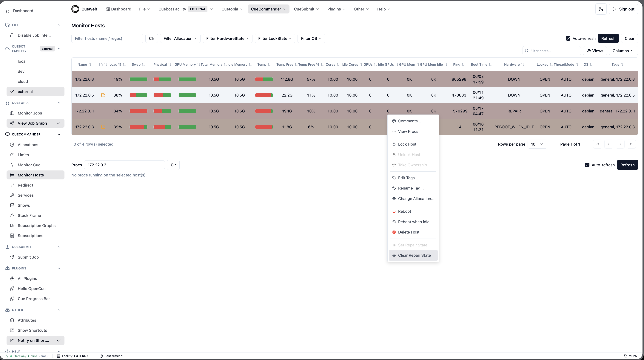644x360 pixels.
Task: Click the Redirect arrows icon in sidebar
Action: (x=12, y=185)
